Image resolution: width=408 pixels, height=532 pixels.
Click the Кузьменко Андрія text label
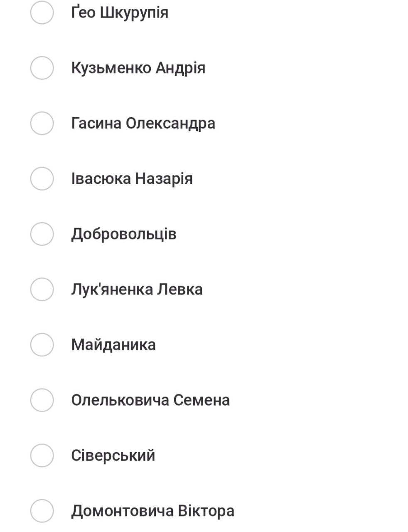click(x=138, y=68)
